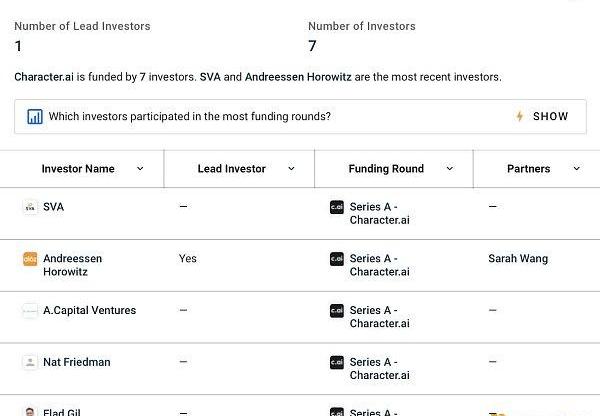This screenshot has width=600, height=416.
Task: Click the A.Capital Ventures logo icon
Action: [30, 311]
